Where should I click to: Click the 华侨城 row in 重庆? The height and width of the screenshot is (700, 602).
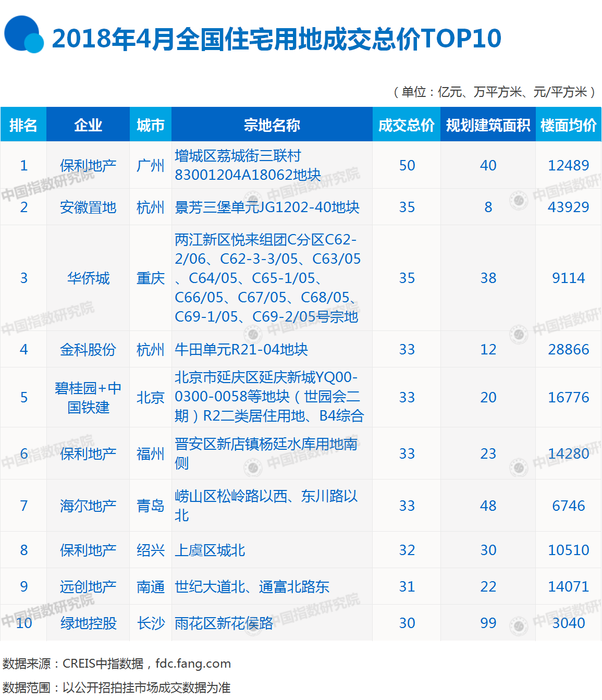[88, 278]
